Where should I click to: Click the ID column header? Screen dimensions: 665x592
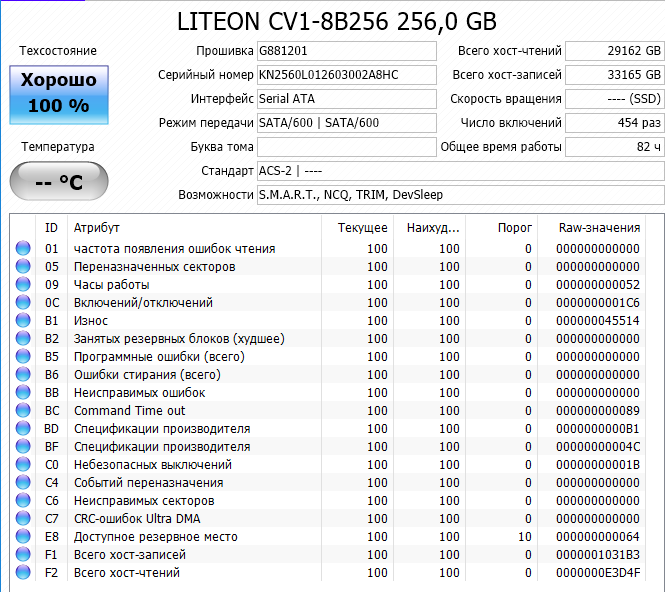(51, 228)
